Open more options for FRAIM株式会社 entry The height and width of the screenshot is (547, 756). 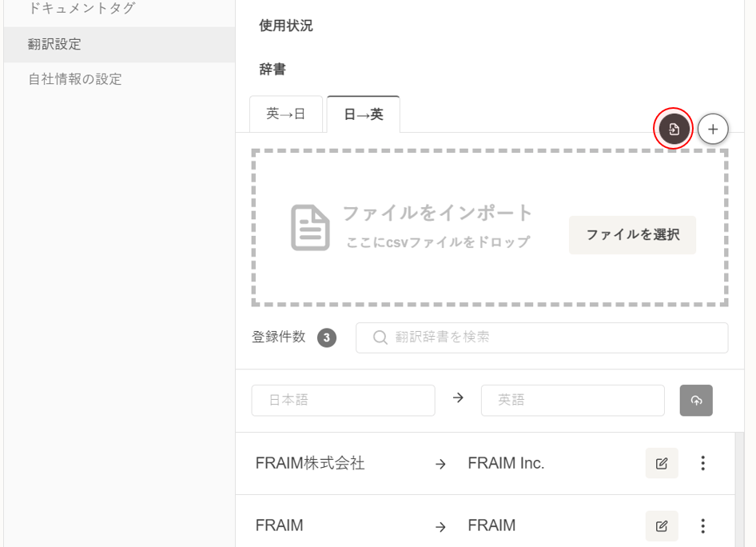tap(703, 463)
